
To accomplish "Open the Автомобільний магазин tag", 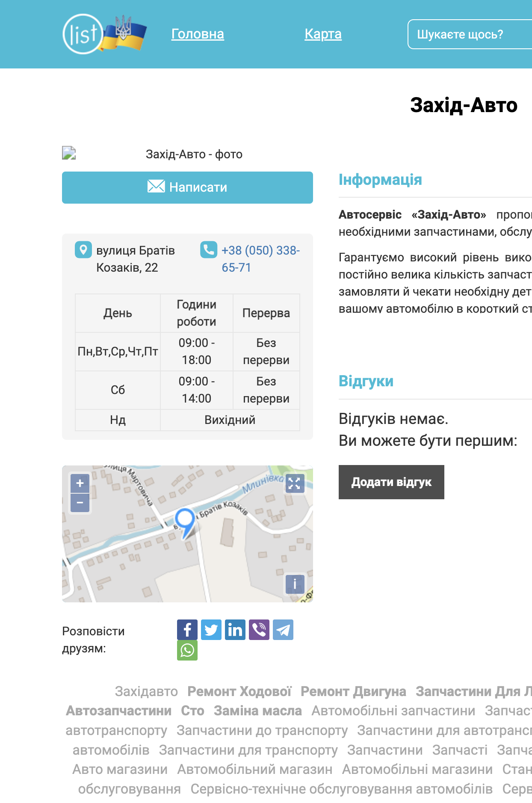I will [255, 769].
